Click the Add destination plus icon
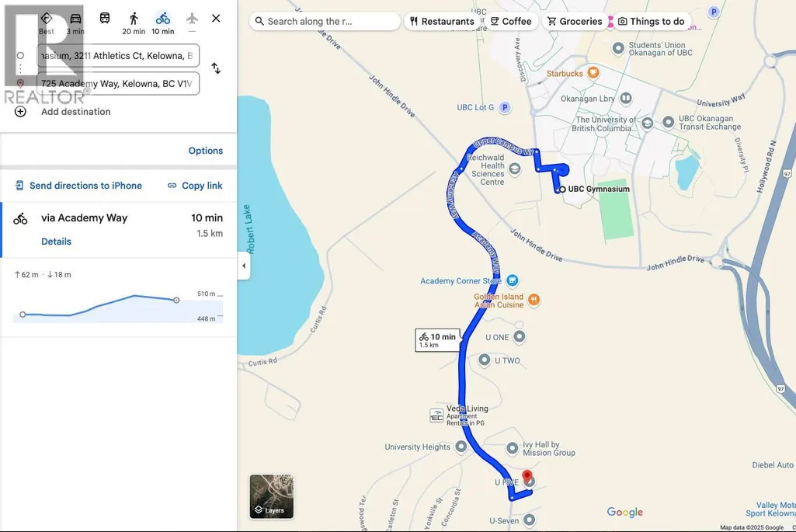Image resolution: width=796 pixels, height=532 pixels. point(20,112)
